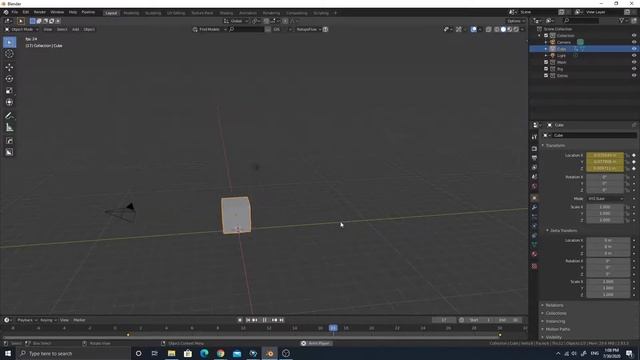
Task: Click the outliner filter funnel icon
Action: point(621,20)
